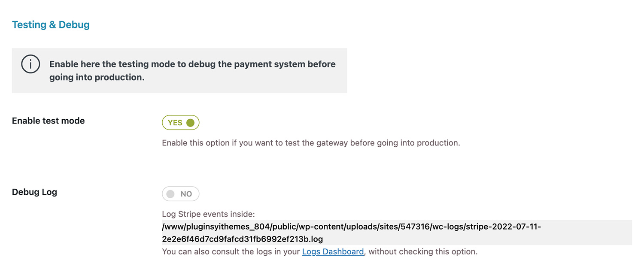
Task: Click 'You can also consult the logs' text
Action: [x=231, y=252]
